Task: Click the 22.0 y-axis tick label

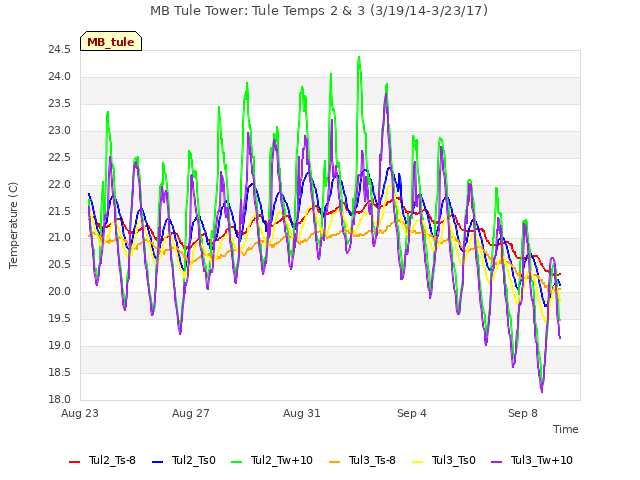Action: tap(60, 184)
